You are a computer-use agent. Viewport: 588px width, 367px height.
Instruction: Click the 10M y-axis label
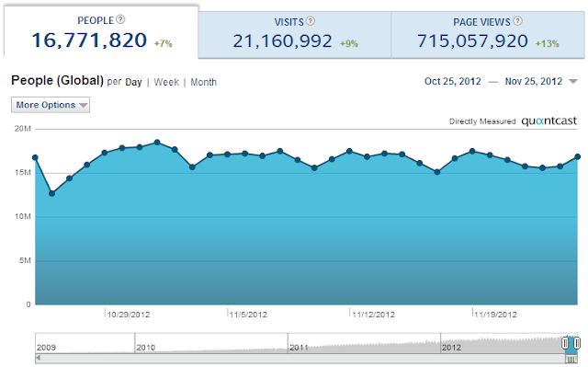pyautogui.click(x=22, y=216)
